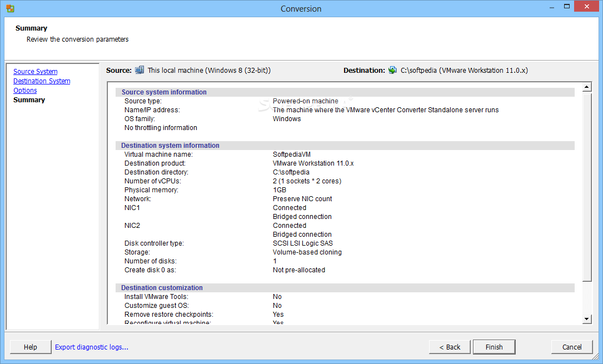Click the NIC1 label
The width and height of the screenshot is (603, 364).
132,208
